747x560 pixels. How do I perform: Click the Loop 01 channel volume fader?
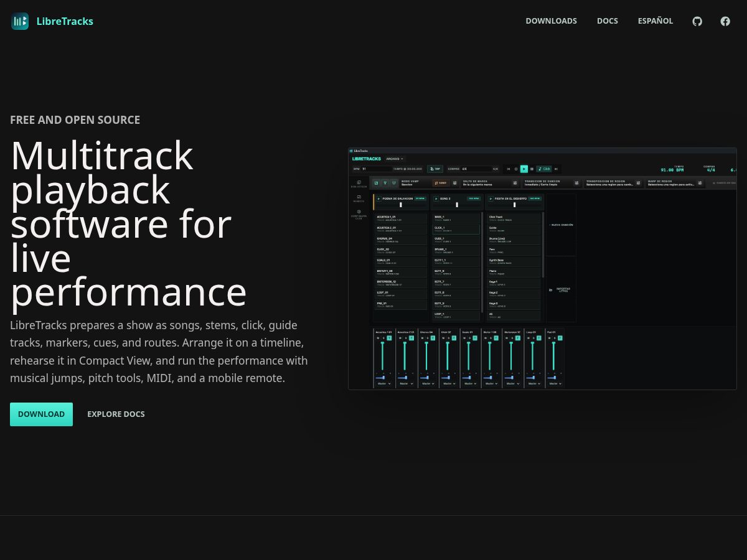coord(532,356)
